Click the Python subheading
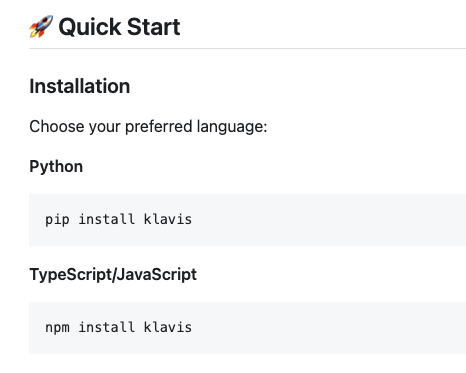 click(x=56, y=166)
